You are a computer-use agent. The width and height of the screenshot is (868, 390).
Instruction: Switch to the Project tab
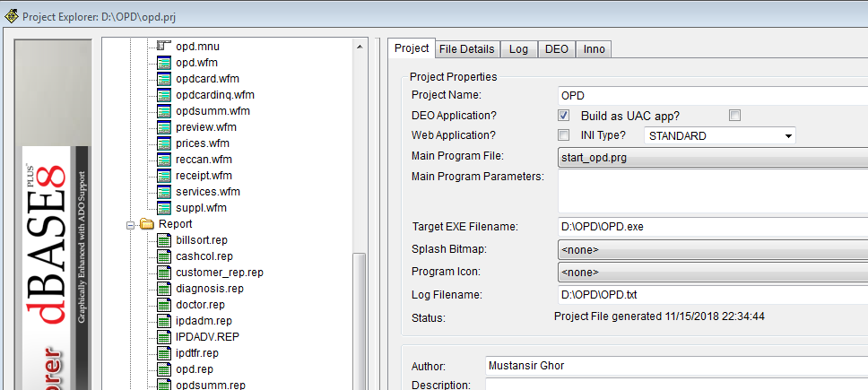[x=412, y=48]
